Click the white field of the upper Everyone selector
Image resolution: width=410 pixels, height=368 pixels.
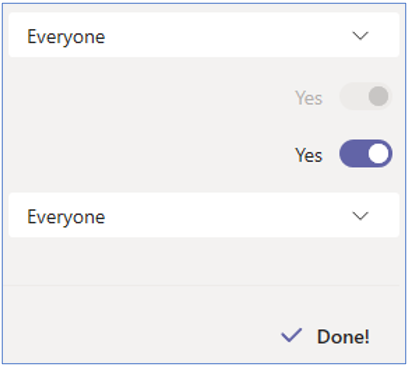pos(204,35)
